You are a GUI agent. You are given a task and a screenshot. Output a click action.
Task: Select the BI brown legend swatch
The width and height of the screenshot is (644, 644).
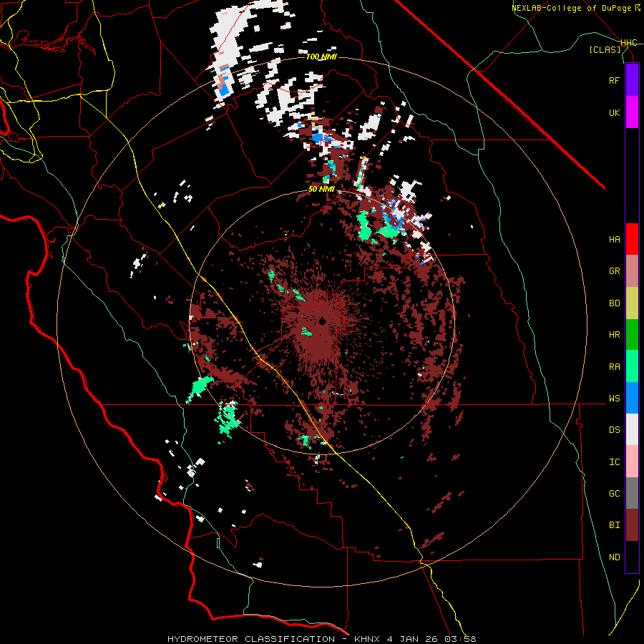[632, 525]
